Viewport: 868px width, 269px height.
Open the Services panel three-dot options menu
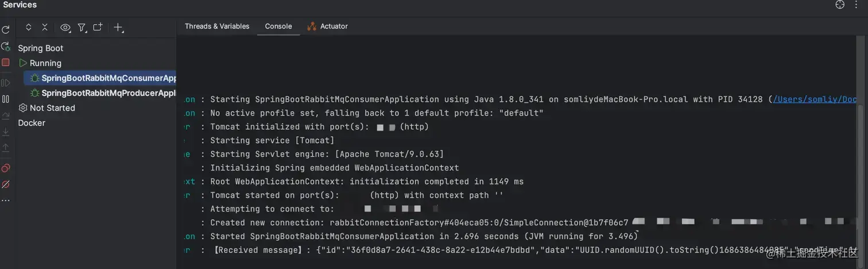(856, 5)
